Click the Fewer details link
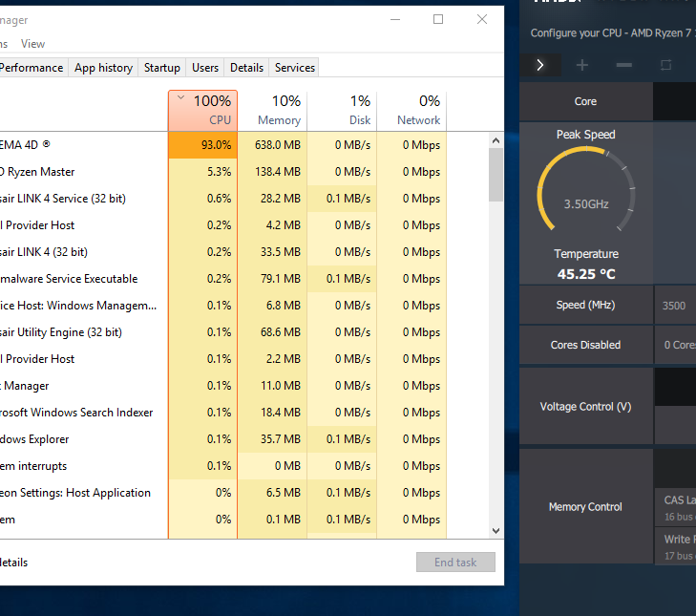 coord(13,563)
